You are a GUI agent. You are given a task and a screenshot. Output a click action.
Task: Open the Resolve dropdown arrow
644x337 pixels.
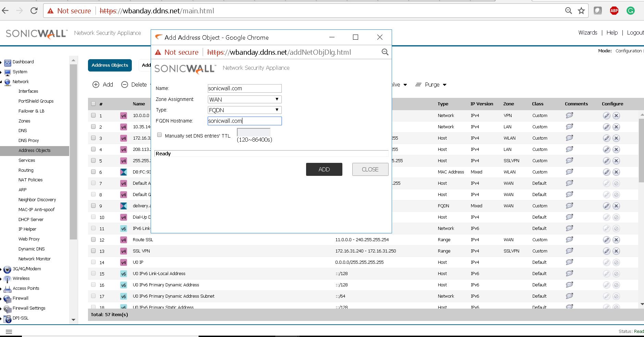[405, 85]
